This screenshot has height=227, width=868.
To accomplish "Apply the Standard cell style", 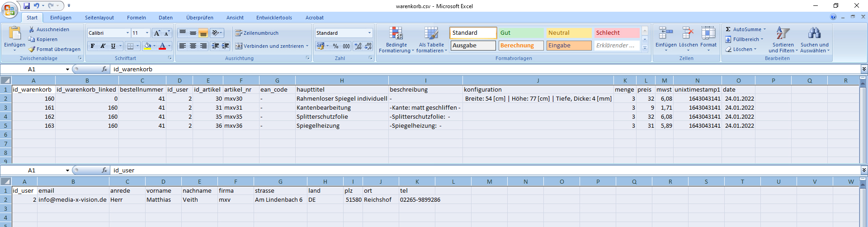I will coord(473,33).
